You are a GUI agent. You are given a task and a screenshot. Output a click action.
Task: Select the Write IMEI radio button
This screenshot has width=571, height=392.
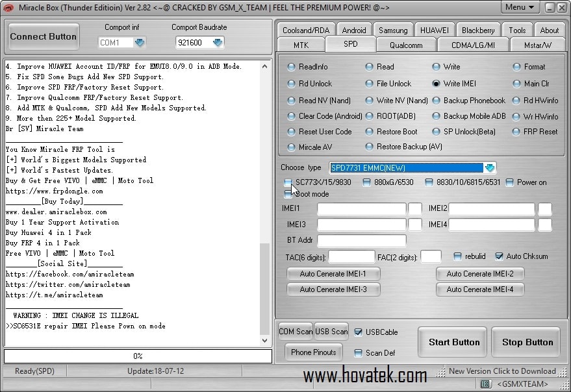click(436, 84)
